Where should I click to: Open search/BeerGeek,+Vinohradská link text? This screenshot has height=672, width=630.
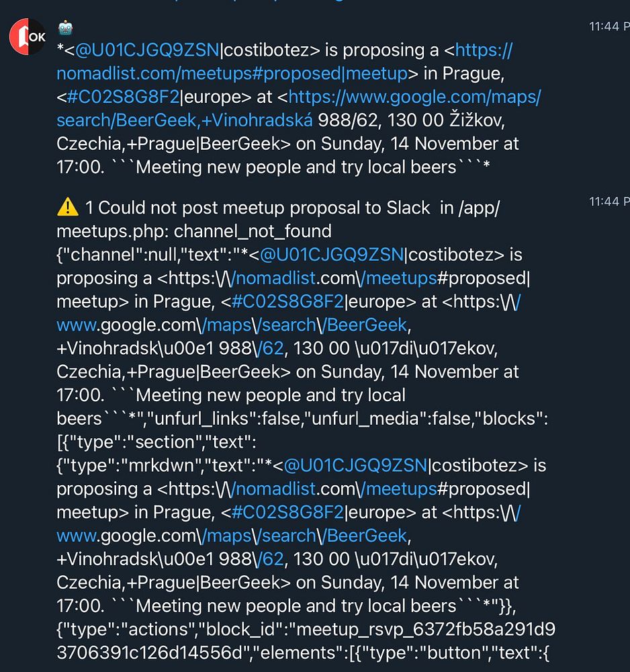pos(185,120)
